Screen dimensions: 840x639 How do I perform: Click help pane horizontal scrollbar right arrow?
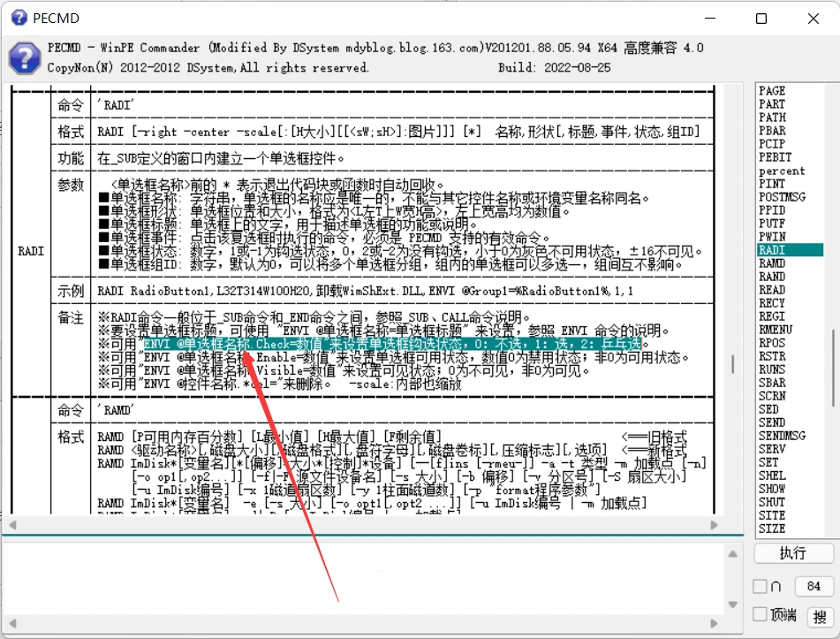(714, 525)
